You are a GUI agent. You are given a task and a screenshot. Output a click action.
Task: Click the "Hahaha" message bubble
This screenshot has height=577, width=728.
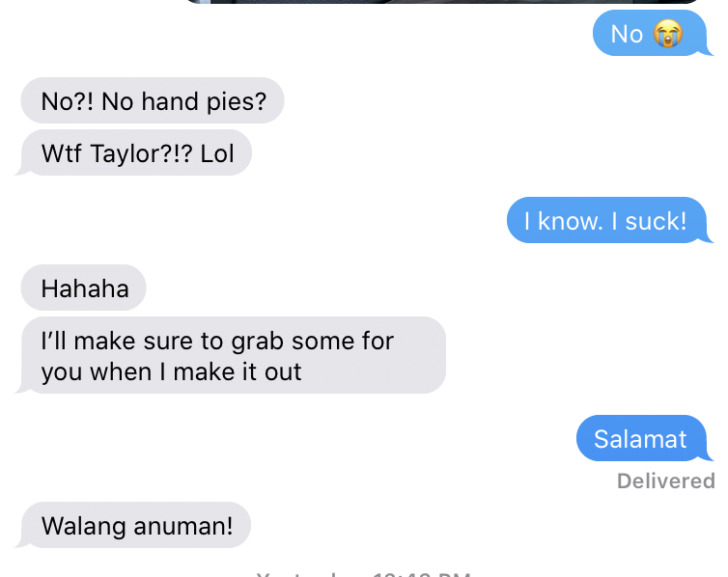pos(84,288)
